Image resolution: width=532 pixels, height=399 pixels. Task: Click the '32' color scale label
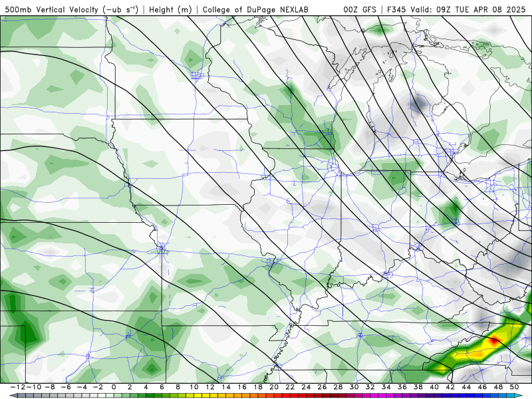[x=370, y=387]
